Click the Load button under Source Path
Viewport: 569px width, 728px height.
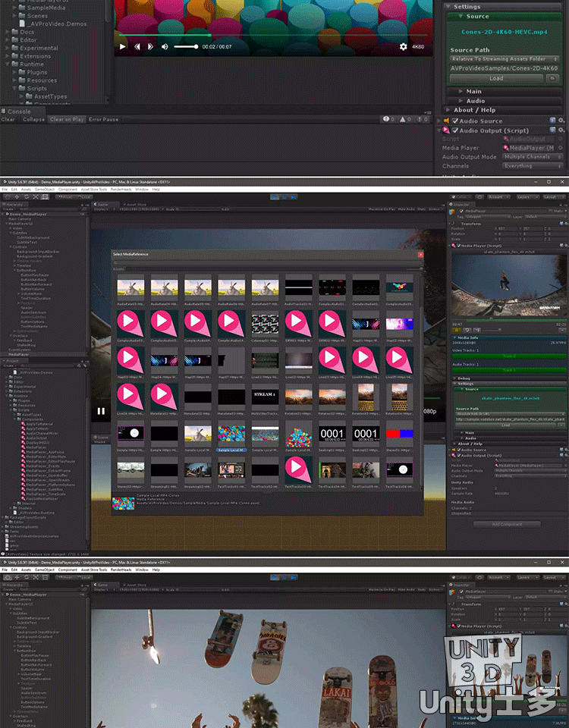pos(496,78)
